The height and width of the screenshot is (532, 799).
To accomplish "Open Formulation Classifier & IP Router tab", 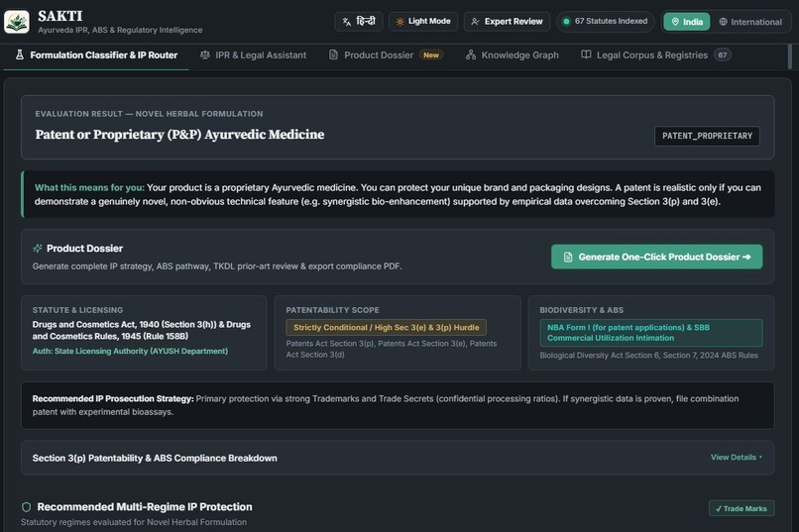I will point(96,54).
